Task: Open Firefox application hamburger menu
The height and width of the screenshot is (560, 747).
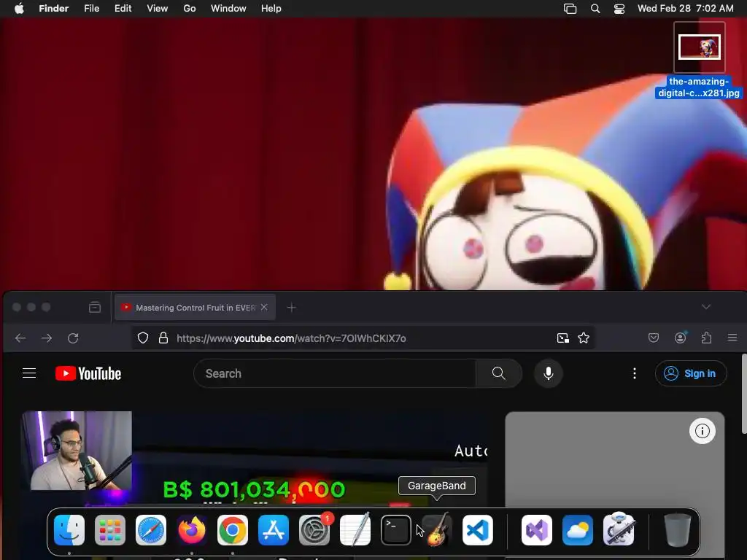Action: click(732, 338)
